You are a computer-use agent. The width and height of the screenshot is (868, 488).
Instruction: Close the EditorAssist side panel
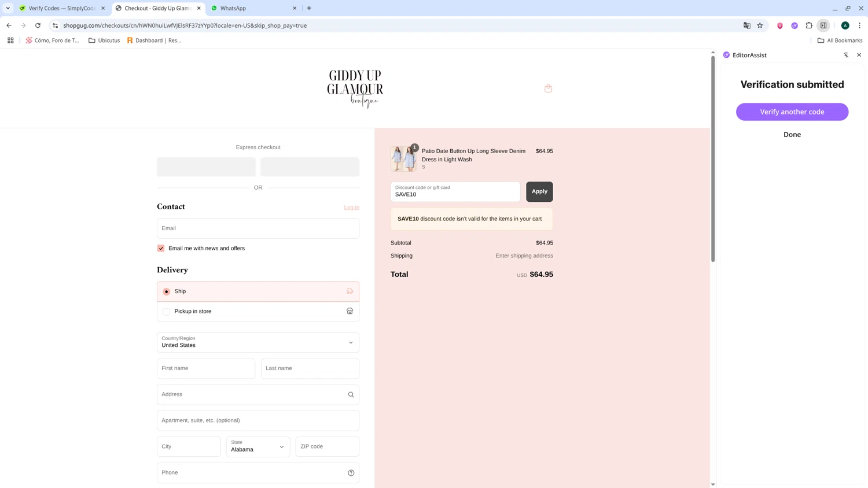click(x=859, y=55)
